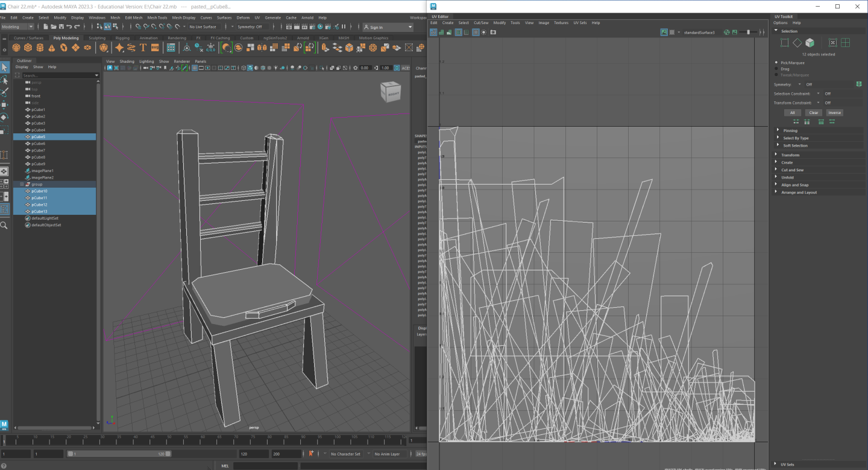The height and width of the screenshot is (470, 868).
Task: Click the ViewCube in the perspective viewport
Action: [389, 92]
